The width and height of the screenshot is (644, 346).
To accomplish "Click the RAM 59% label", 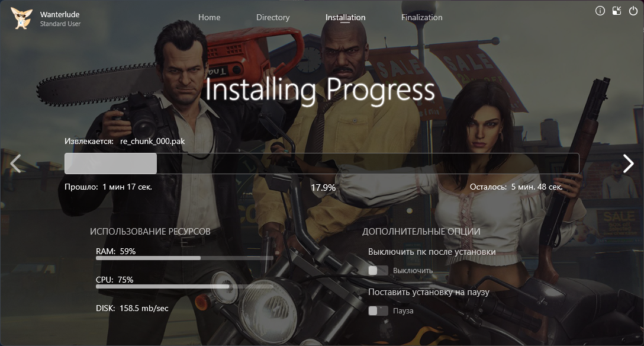I will pos(116,251).
